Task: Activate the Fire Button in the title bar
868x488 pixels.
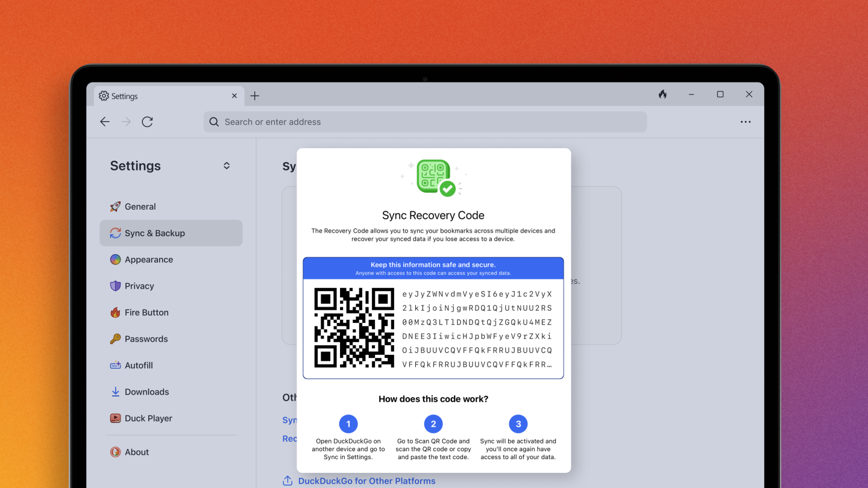Action: pos(662,94)
